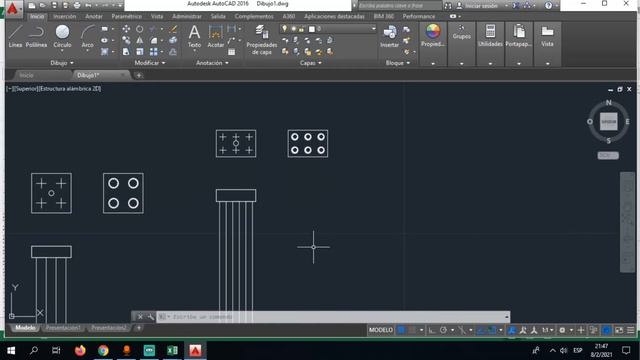This screenshot has width=640, height=360.
Task: Click the Insertar block button
Action: coord(389,36)
